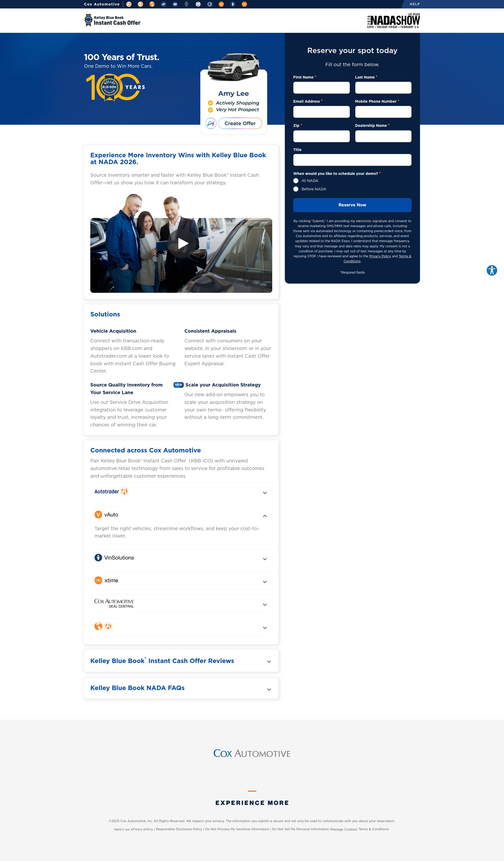Image resolution: width=504 pixels, height=861 pixels.
Task: Open the VinSolutions icon in the top bar
Action: click(x=233, y=4)
